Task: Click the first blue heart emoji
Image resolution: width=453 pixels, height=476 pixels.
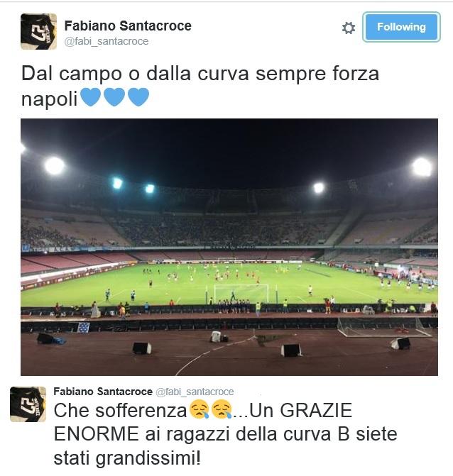Action: click(91, 97)
